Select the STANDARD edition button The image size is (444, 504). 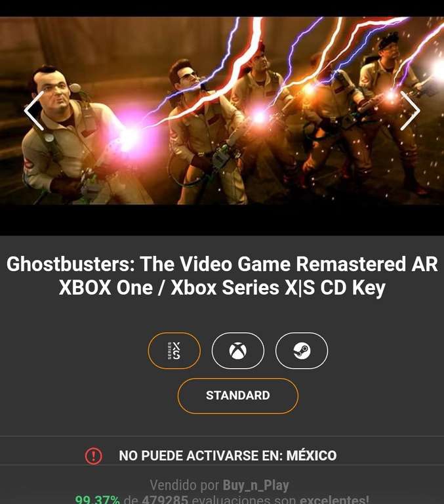(238, 396)
